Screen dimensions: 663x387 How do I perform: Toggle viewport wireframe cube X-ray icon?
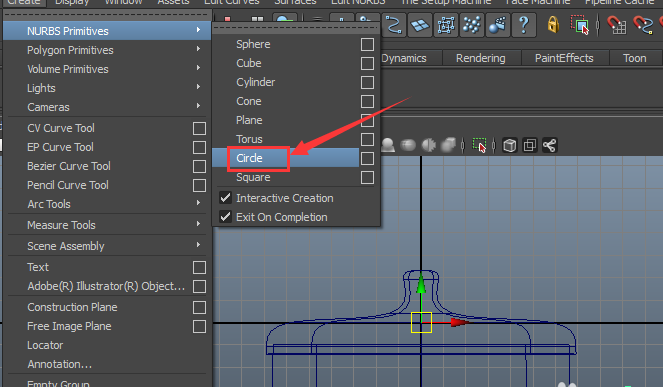[510, 145]
